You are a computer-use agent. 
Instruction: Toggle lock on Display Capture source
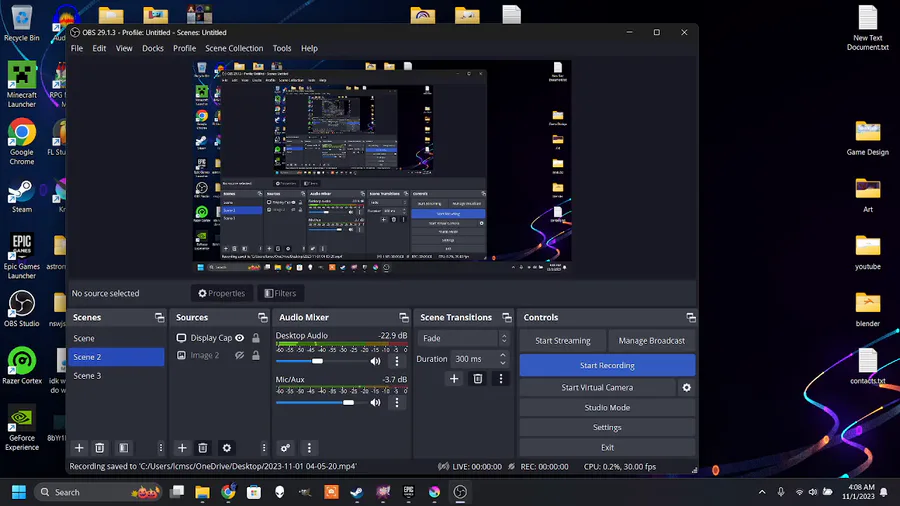256,338
